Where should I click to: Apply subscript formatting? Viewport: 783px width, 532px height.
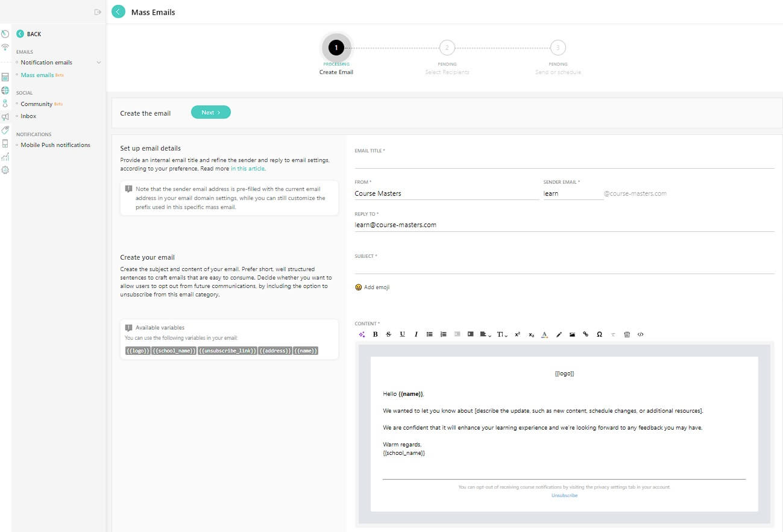tap(531, 334)
